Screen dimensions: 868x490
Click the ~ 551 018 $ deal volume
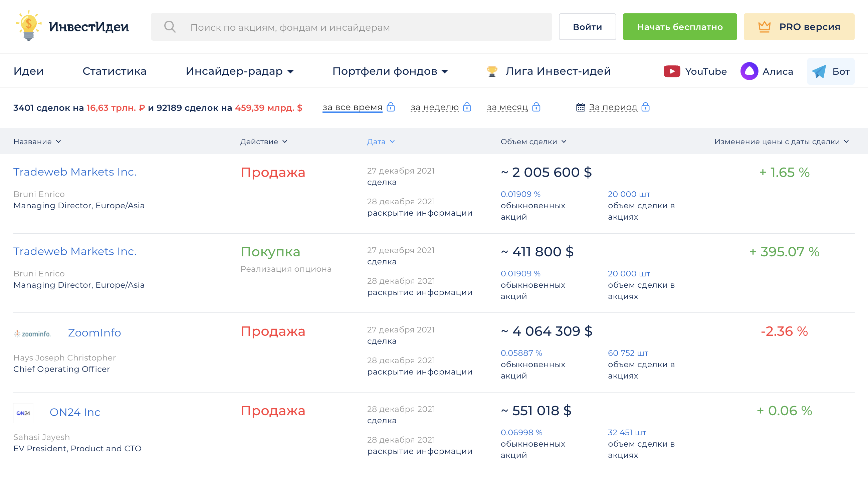tap(536, 411)
